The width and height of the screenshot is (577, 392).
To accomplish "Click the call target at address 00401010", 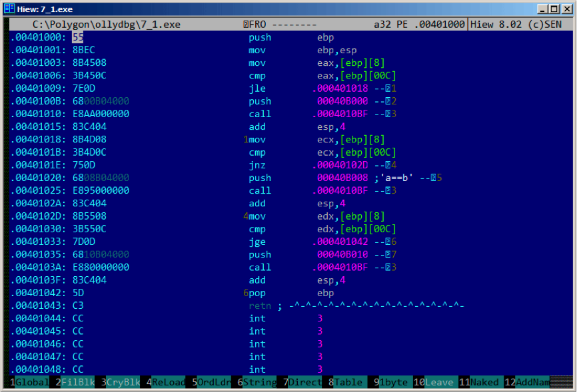I will coord(340,114).
